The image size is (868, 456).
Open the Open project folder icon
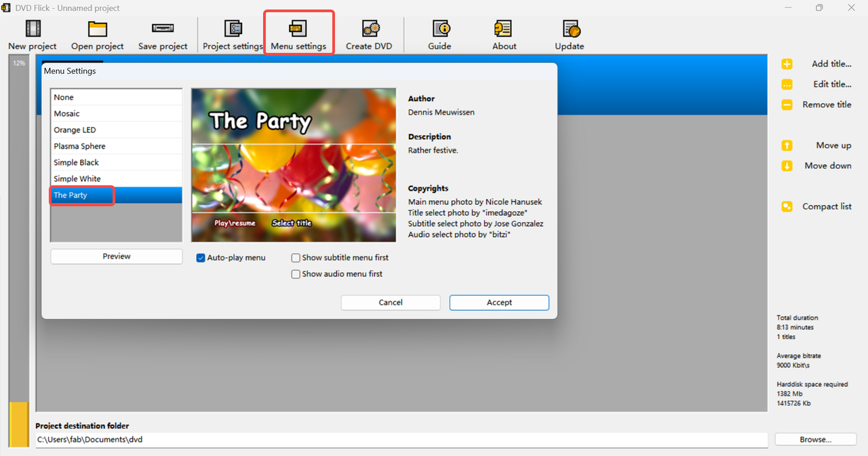pos(98,28)
